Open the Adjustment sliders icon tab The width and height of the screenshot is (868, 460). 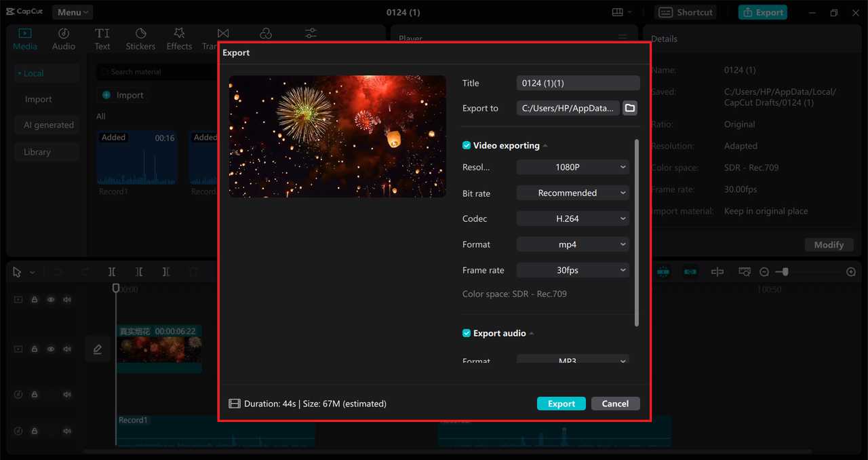(x=311, y=33)
